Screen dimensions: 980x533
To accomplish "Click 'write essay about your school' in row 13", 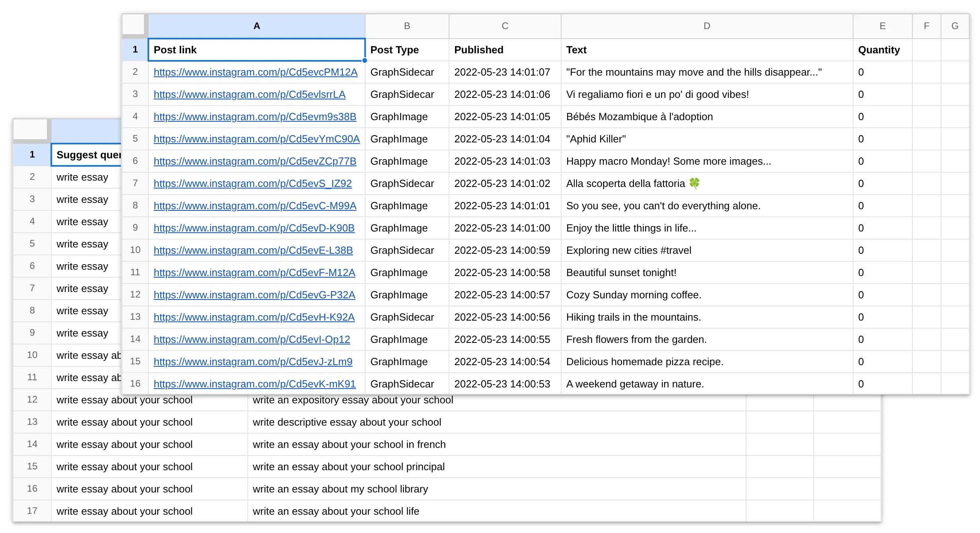I will (150, 422).
